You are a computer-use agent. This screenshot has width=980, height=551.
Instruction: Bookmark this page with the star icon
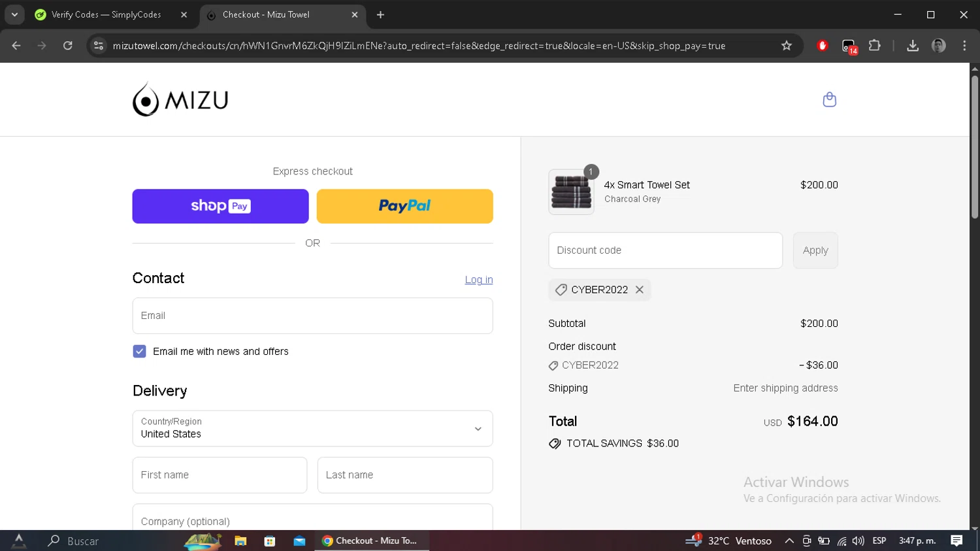pos(787,46)
